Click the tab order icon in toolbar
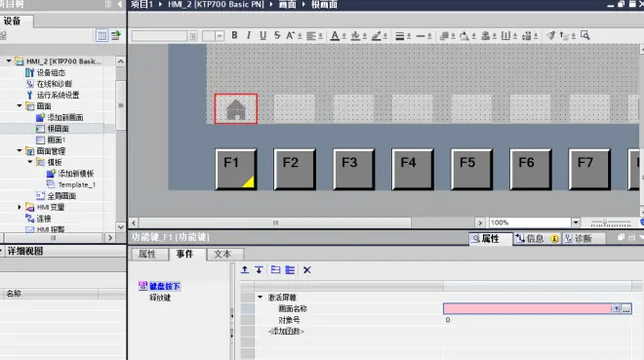The width and height of the screenshot is (644, 360). (564, 36)
